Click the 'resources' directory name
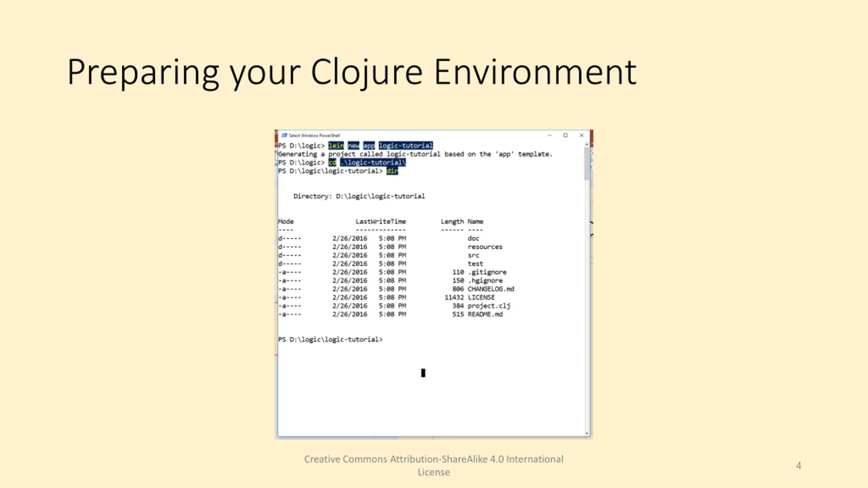The image size is (868, 488). point(485,247)
